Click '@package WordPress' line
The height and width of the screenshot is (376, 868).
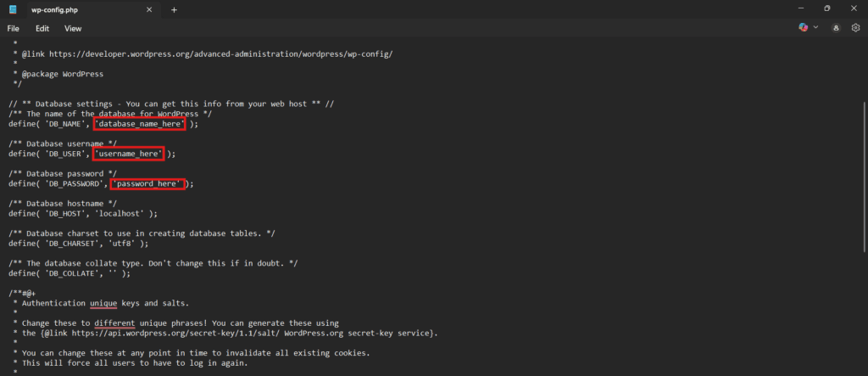pyautogui.click(x=63, y=74)
